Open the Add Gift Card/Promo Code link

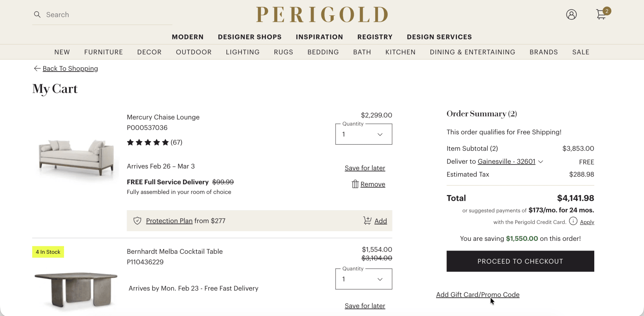pyautogui.click(x=477, y=294)
